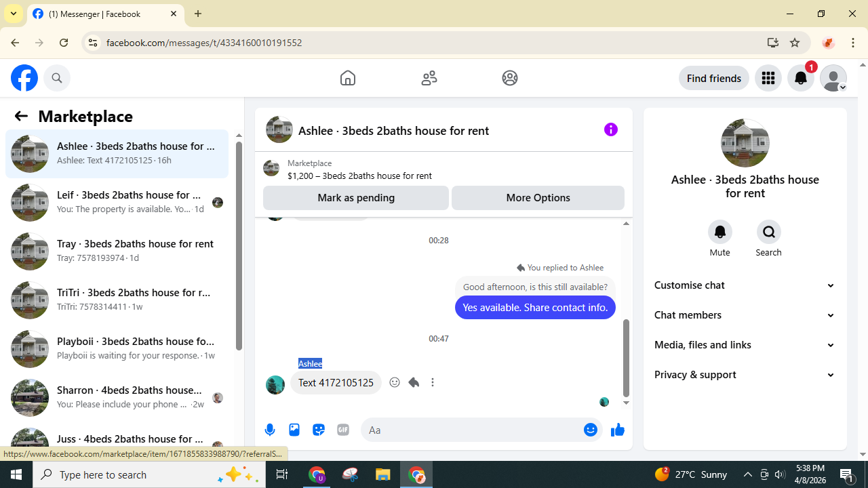
Task: Open the nine-dot menu grid icon
Action: [768, 78]
